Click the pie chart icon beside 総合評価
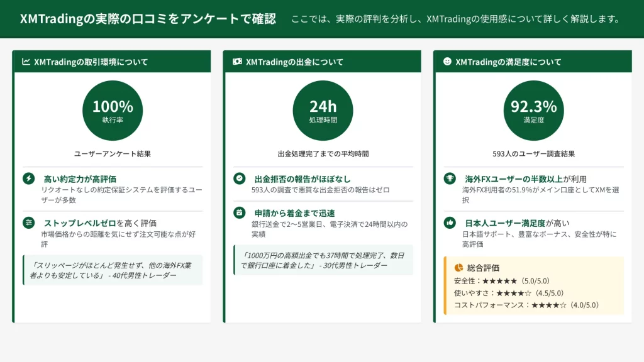The height and width of the screenshot is (362, 644). (458, 267)
